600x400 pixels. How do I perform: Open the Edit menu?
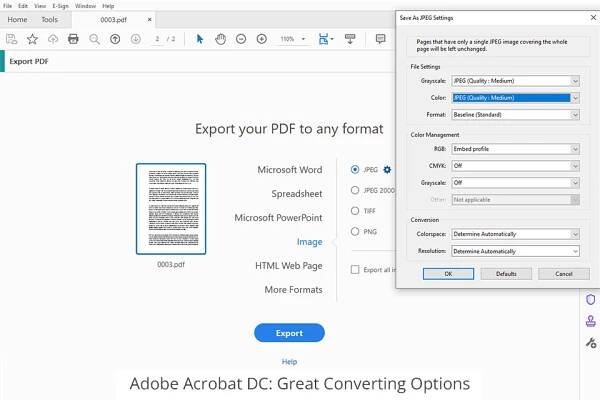(x=23, y=6)
